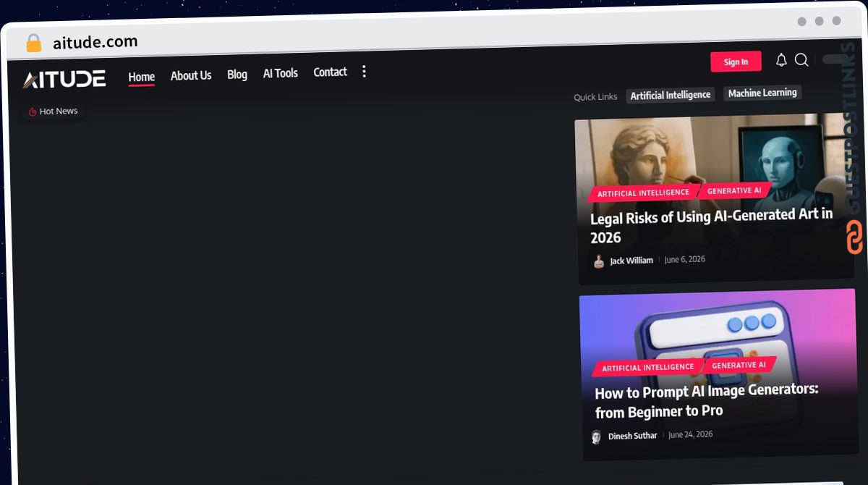Open author Dinesh Suthar's profile
Screen dimensions: 868x485
(633, 436)
